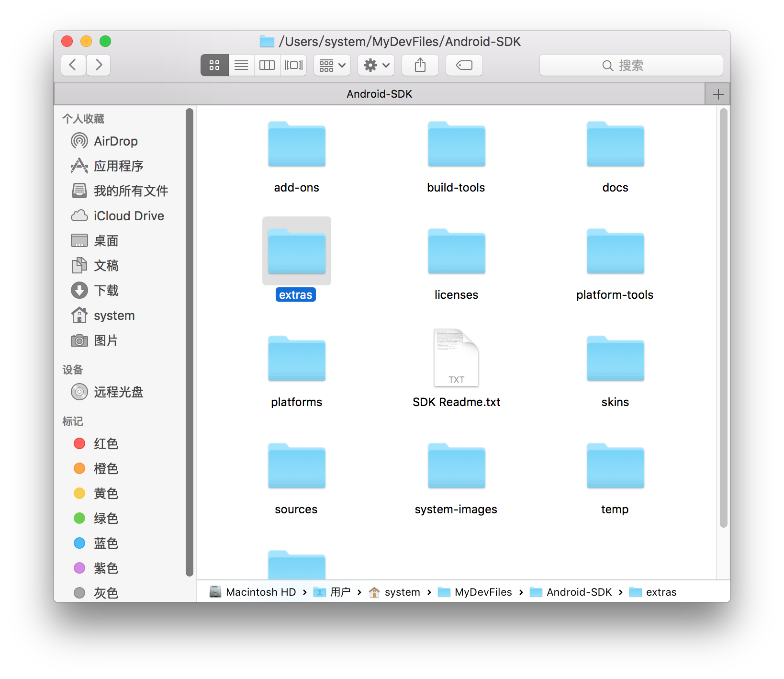Add a new tab with plus button

(718, 94)
